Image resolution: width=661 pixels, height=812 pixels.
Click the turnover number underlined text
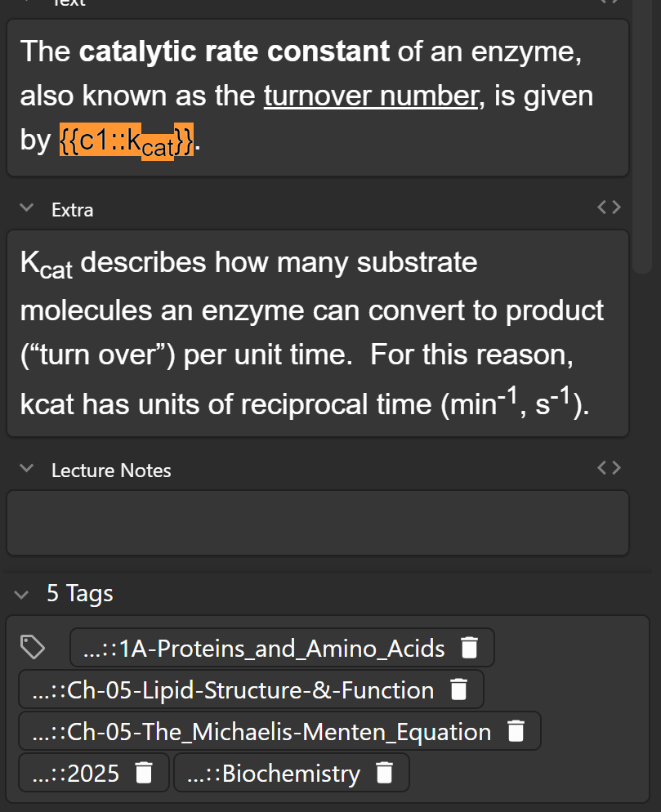(x=371, y=96)
